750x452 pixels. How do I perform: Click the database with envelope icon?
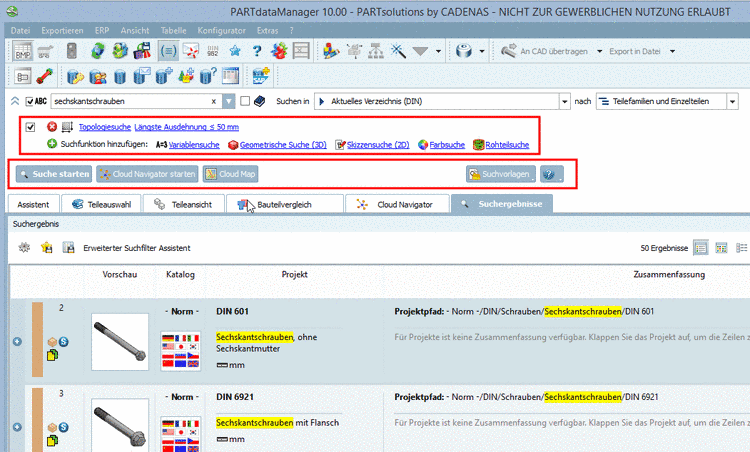pyautogui.click(x=142, y=76)
